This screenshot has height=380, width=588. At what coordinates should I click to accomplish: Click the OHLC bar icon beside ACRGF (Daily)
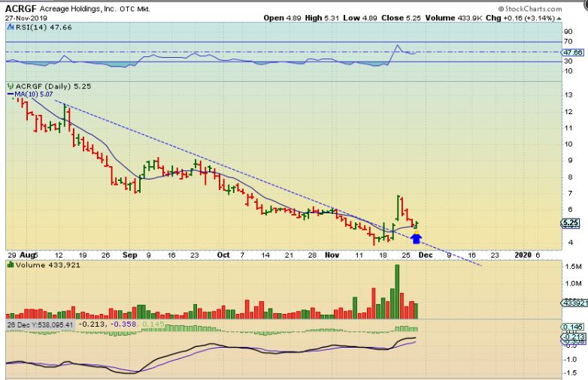[x=11, y=86]
